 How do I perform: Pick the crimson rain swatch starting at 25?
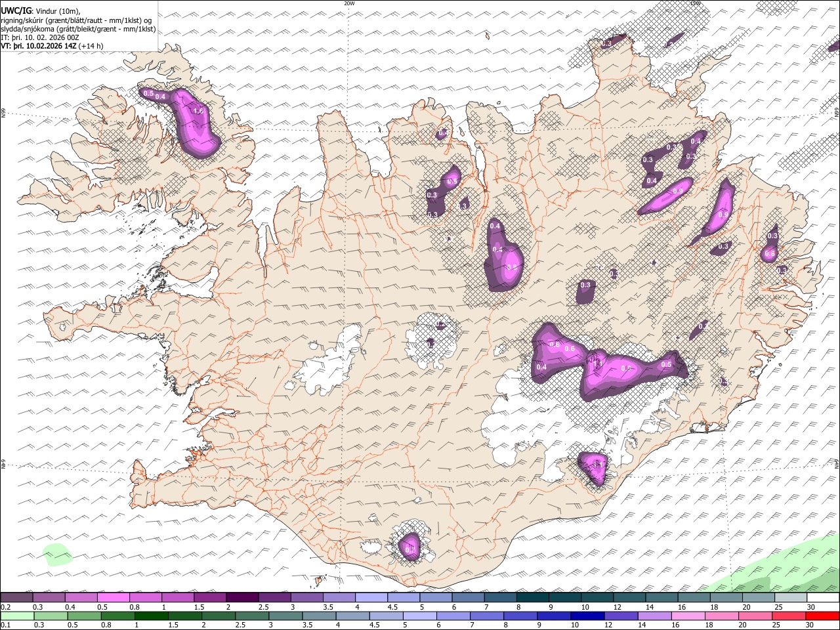pos(787,616)
